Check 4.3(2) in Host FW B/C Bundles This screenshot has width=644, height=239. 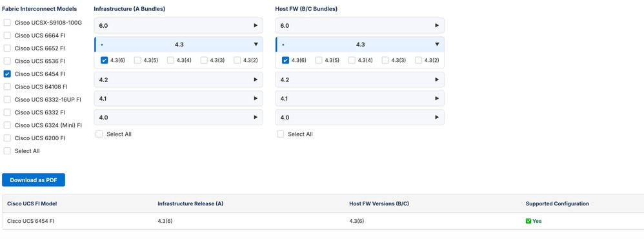tap(418, 61)
